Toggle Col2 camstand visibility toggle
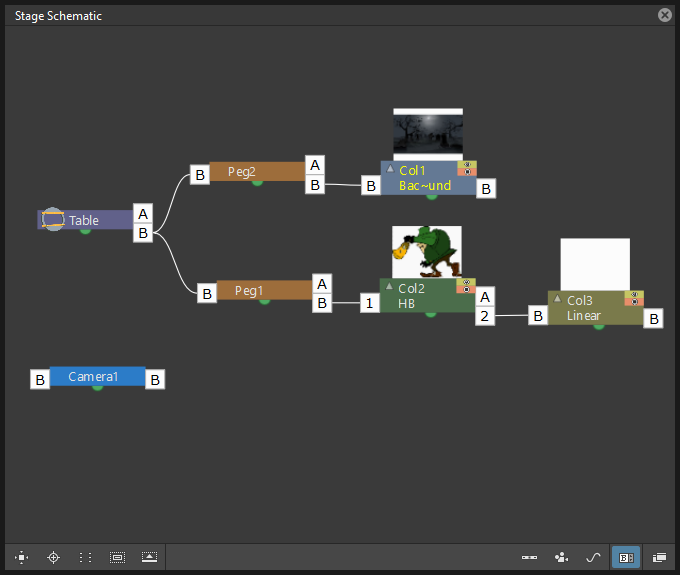 point(466,290)
